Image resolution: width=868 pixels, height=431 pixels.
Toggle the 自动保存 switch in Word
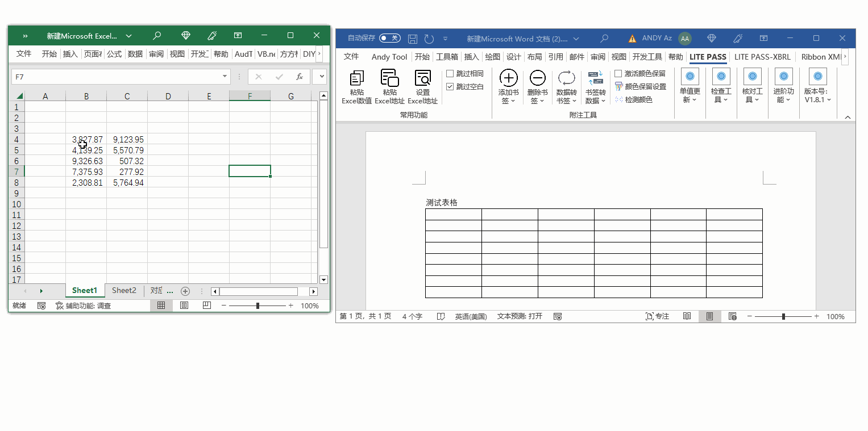[389, 38]
